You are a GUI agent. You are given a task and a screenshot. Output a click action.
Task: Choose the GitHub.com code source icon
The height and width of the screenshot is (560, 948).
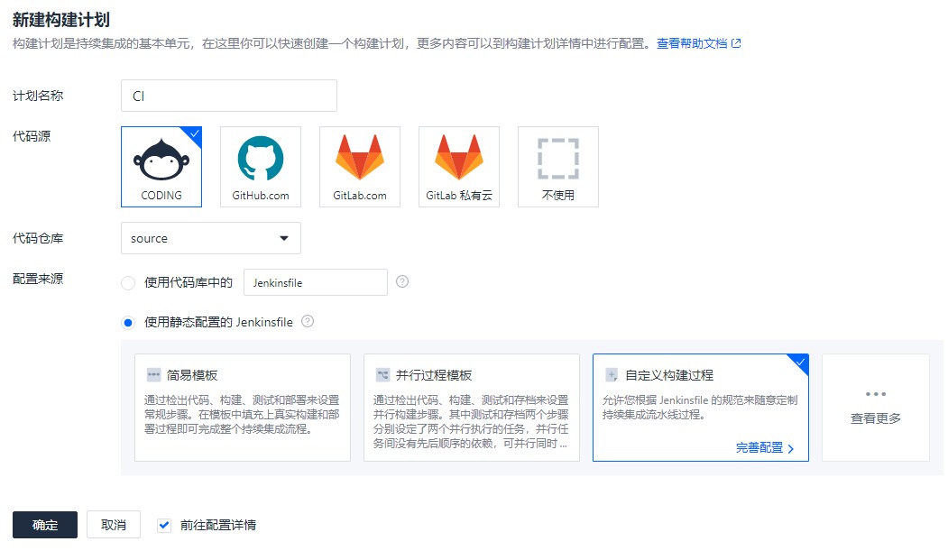click(260, 160)
